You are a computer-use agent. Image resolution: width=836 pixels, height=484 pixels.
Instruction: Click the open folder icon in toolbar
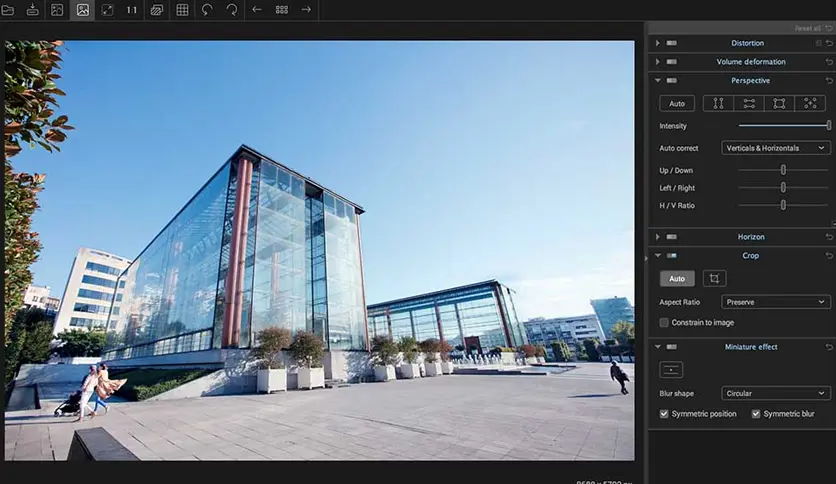[8, 10]
